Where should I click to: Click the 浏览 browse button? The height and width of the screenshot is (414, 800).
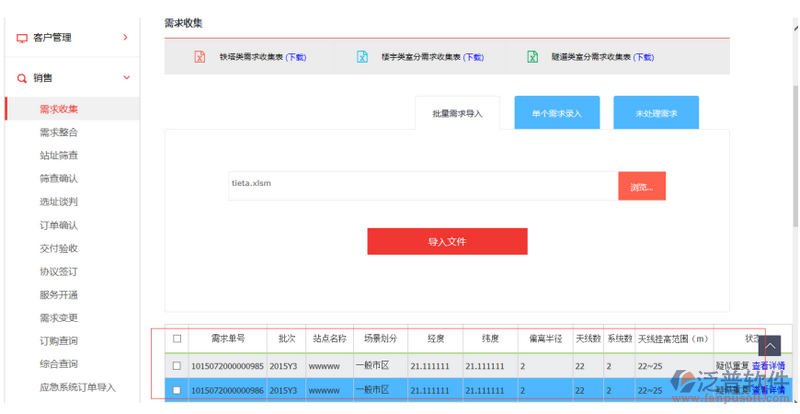pyautogui.click(x=641, y=187)
